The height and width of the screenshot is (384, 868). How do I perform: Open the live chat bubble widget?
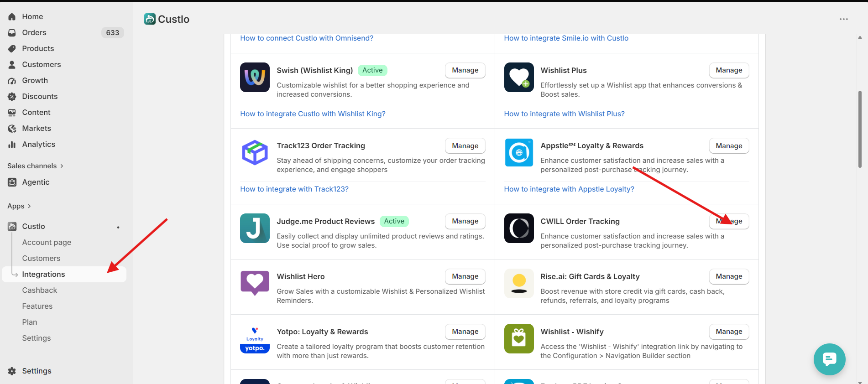[x=830, y=359]
